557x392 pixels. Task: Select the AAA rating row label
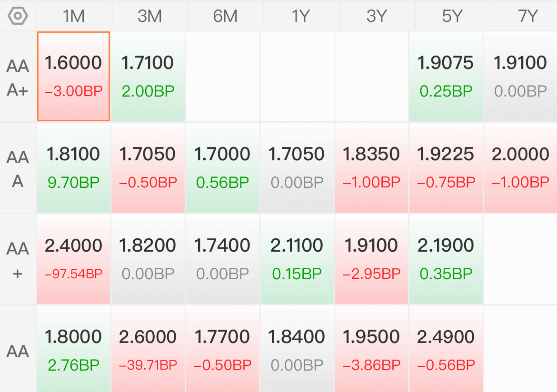tap(18, 169)
